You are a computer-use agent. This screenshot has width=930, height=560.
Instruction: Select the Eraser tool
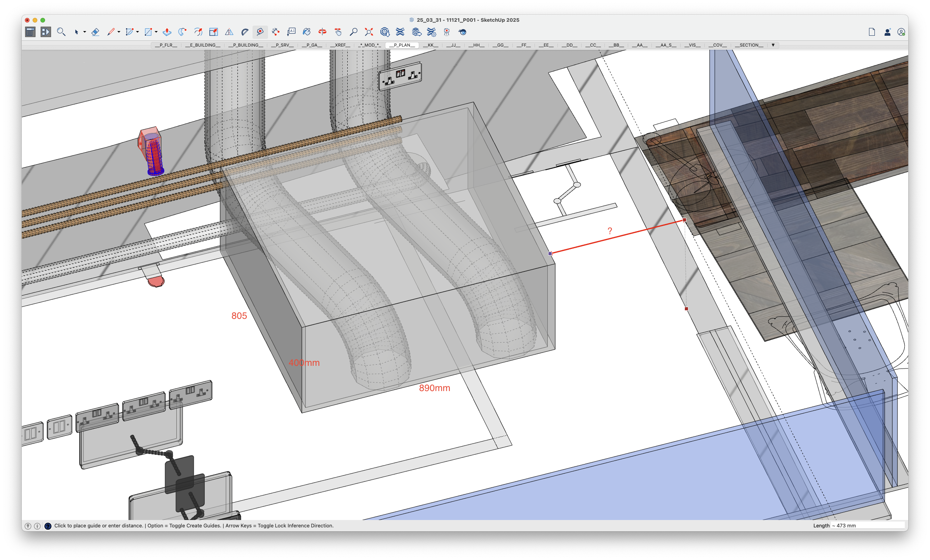point(95,32)
